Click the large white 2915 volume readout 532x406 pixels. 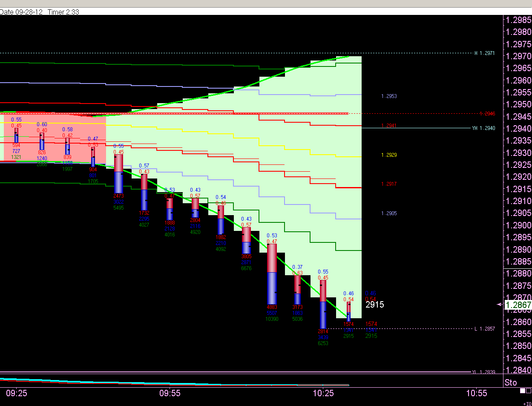click(375, 305)
